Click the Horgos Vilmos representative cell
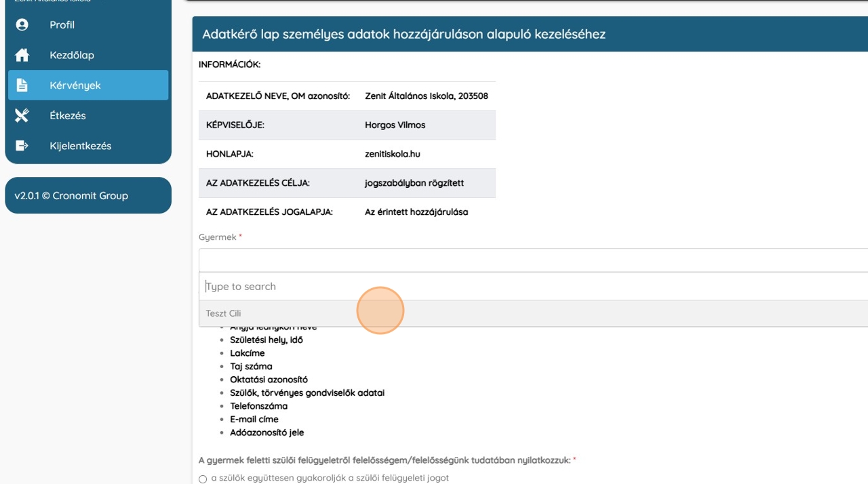868x484 pixels. pos(395,125)
